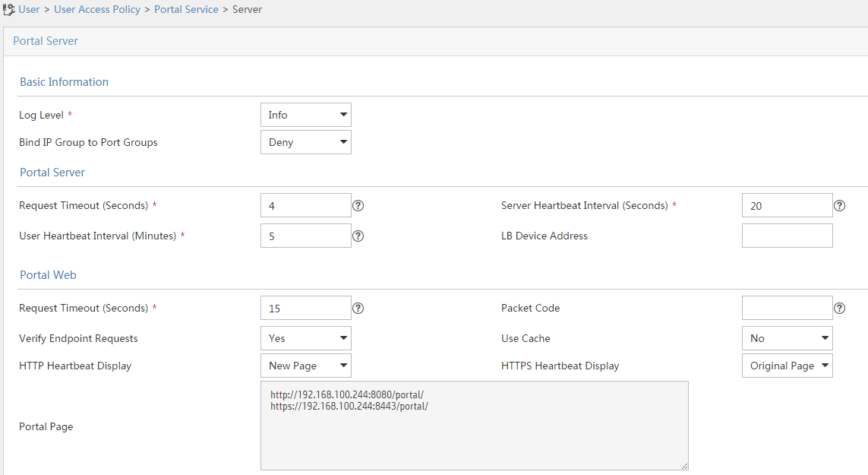Open help for Portal Web Request Timeout

click(x=358, y=307)
